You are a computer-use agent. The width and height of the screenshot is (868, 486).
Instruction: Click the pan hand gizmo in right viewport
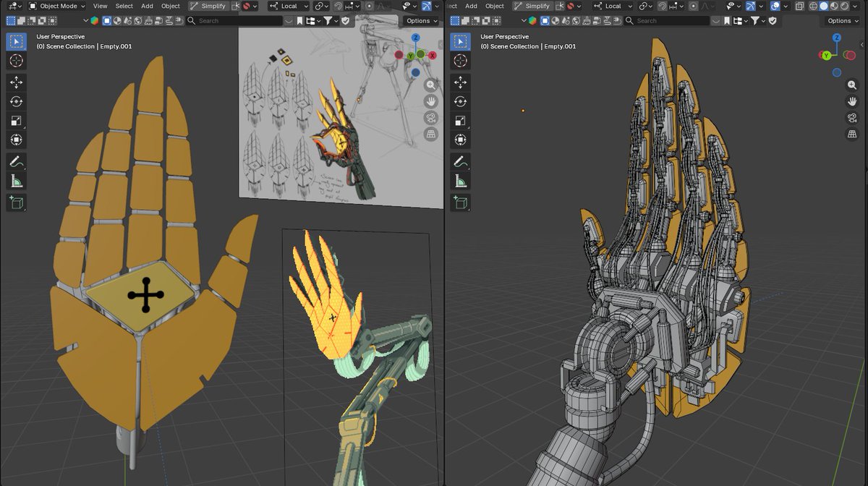[852, 101]
